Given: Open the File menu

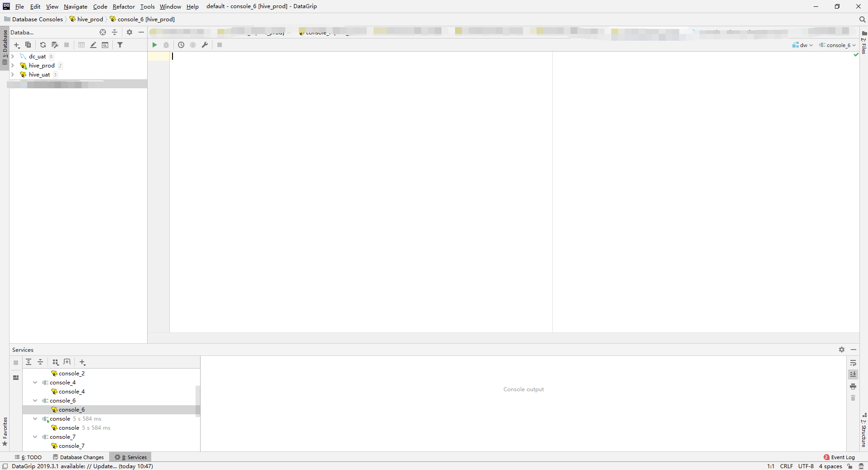Looking at the screenshot, I should pyautogui.click(x=19, y=6).
